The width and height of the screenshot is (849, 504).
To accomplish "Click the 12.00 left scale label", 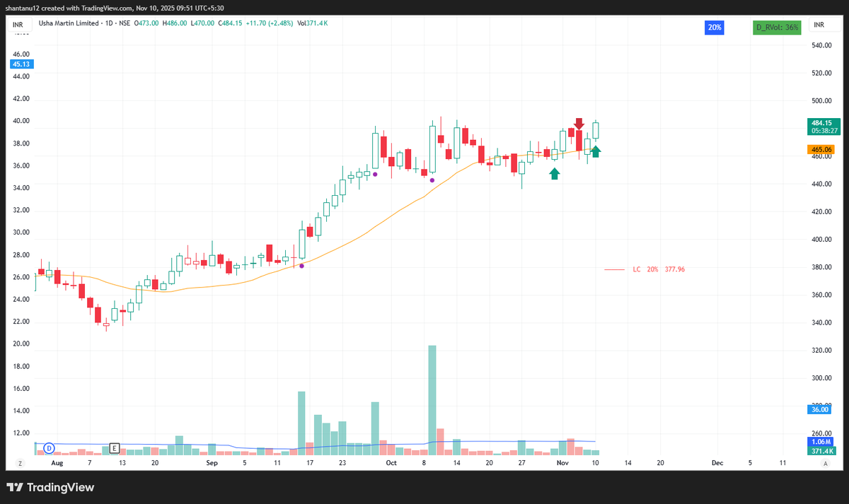I will tap(21, 433).
